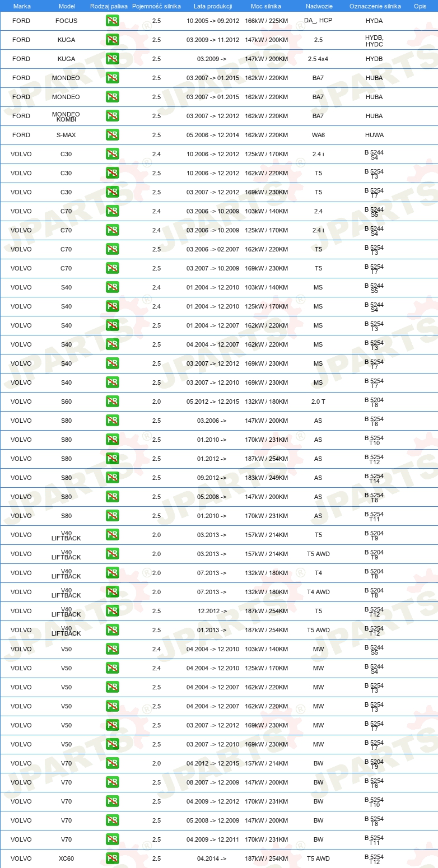Click the Marka column header
Viewport: 438px width, 868px height.
click(x=22, y=6)
